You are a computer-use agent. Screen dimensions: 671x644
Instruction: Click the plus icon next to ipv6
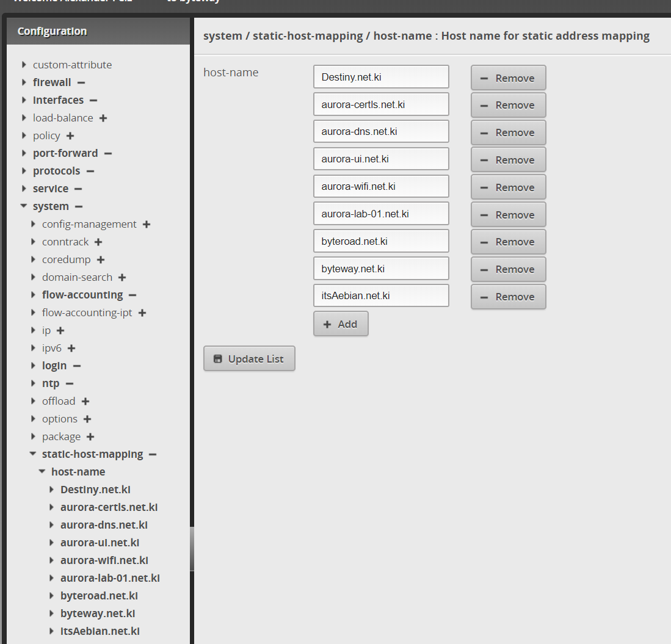(71, 348)
